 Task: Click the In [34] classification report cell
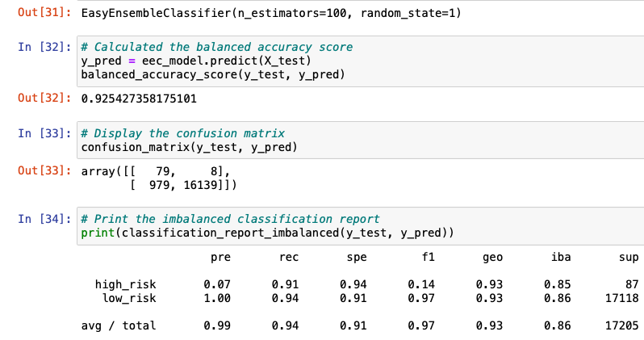point(361,226)
